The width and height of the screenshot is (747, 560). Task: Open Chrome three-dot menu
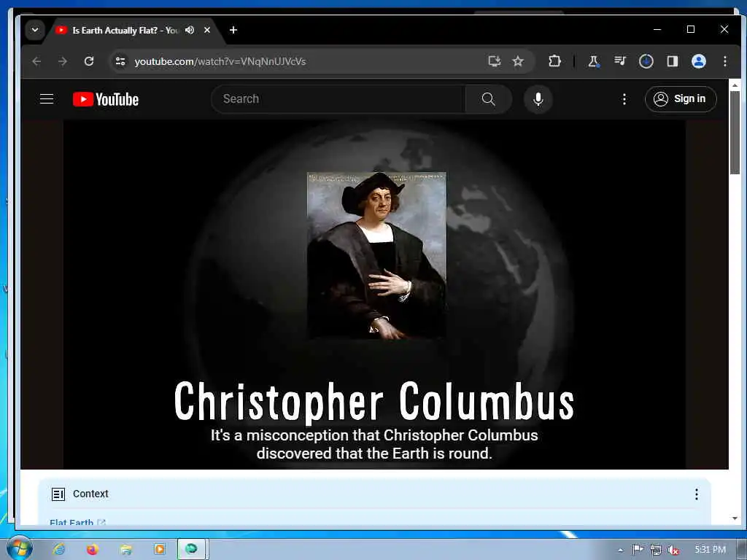pos(724,61)
